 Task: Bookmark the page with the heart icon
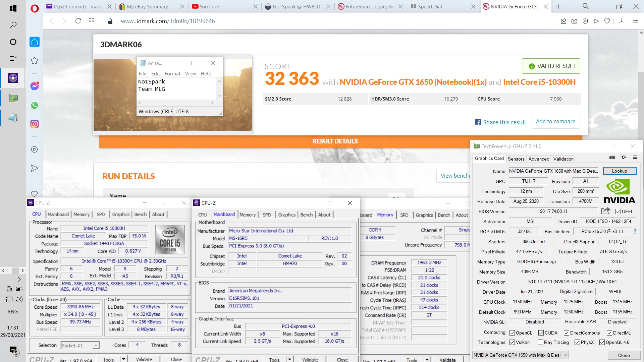(607, 21)
